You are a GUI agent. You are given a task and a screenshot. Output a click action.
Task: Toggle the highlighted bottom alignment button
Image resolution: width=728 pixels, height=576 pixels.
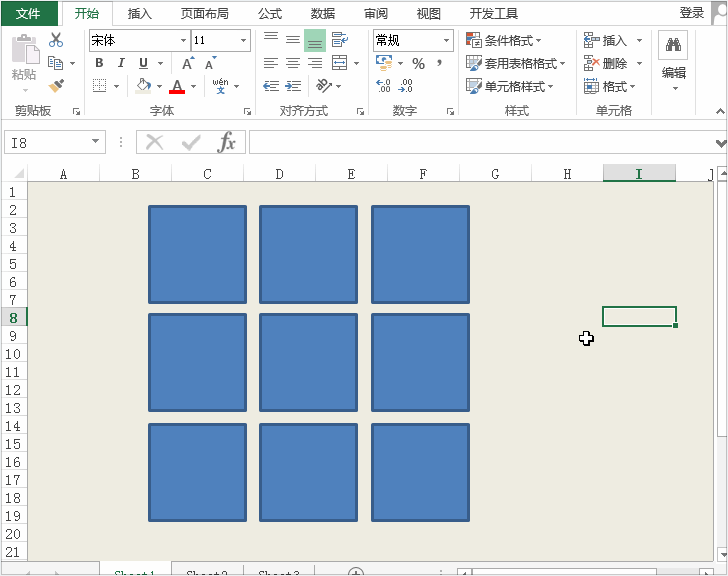(x=315, y=40)
